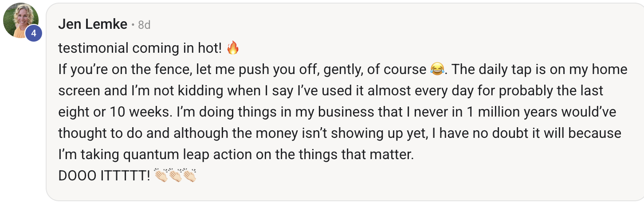Open Jen Lemke's profile via her name
644x203 pixels.
click(x=93, y=24)
